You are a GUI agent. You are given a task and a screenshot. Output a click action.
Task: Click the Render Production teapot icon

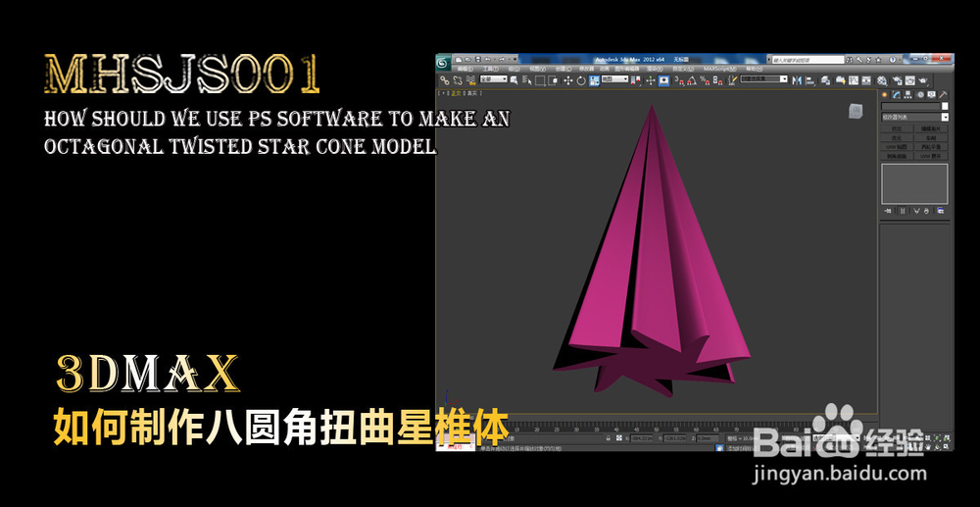923,80
